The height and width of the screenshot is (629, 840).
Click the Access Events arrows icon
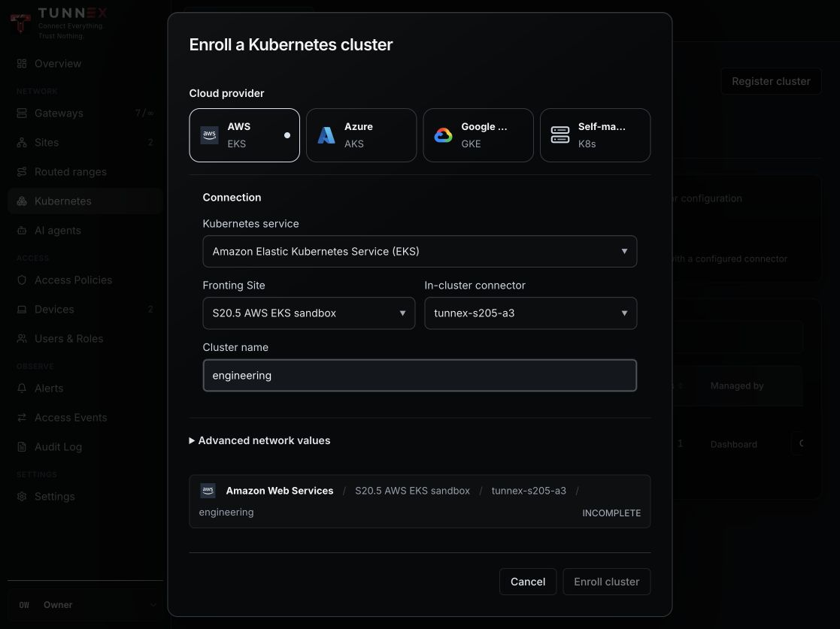pos(22,418)
